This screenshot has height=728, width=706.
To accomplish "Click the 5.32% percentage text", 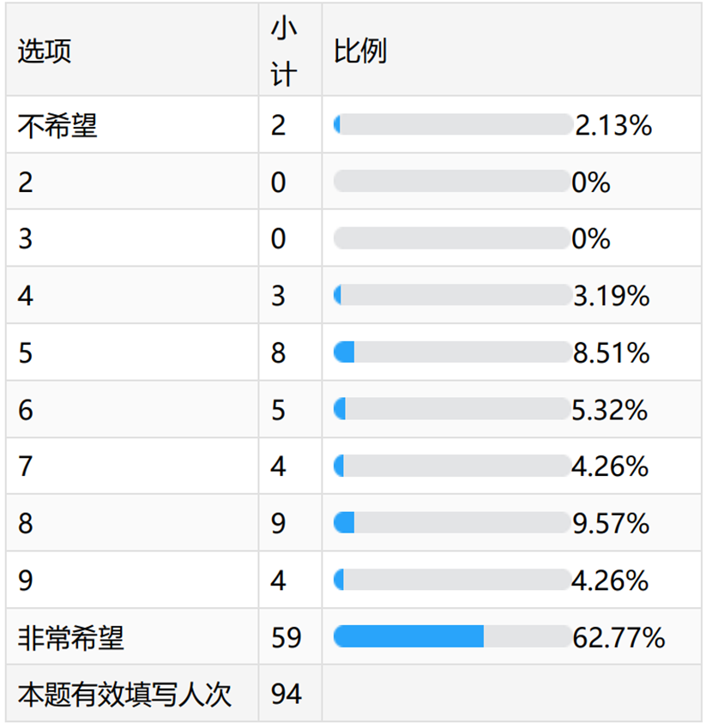I will [x=610, y=410].
